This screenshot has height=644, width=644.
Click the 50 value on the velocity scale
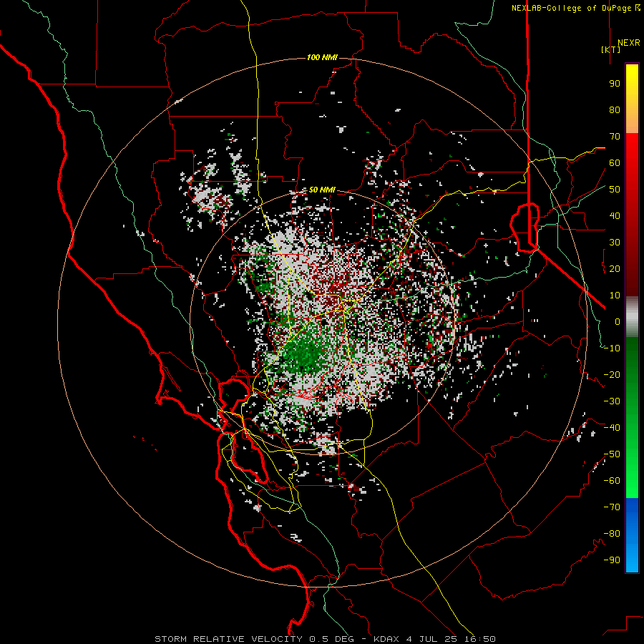(x=615, y=190)
